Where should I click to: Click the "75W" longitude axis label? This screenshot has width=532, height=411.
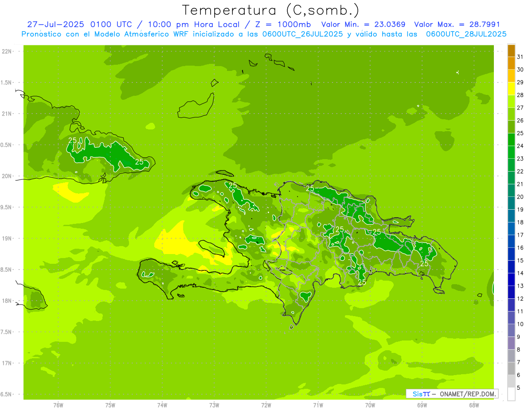110,405
